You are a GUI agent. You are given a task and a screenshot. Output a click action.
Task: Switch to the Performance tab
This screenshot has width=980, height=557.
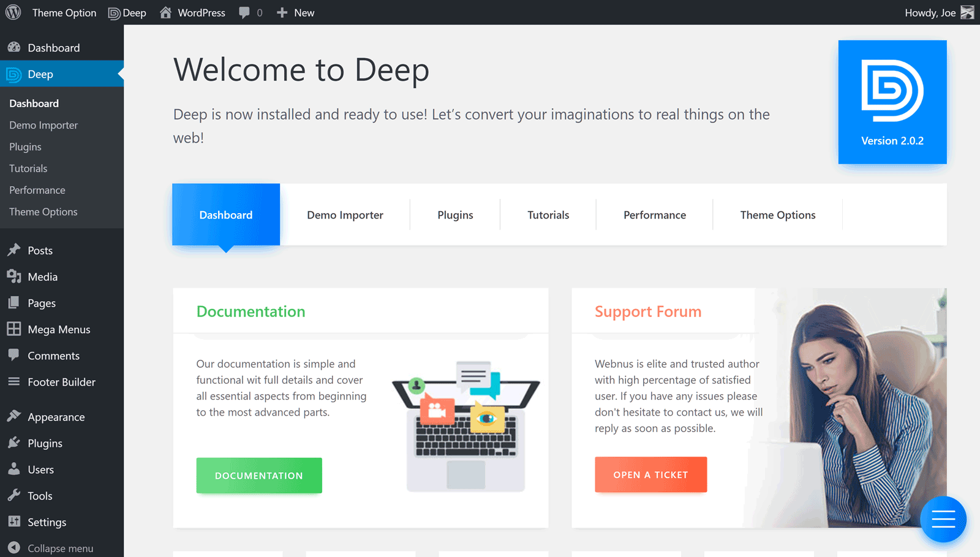click(655, 215)
